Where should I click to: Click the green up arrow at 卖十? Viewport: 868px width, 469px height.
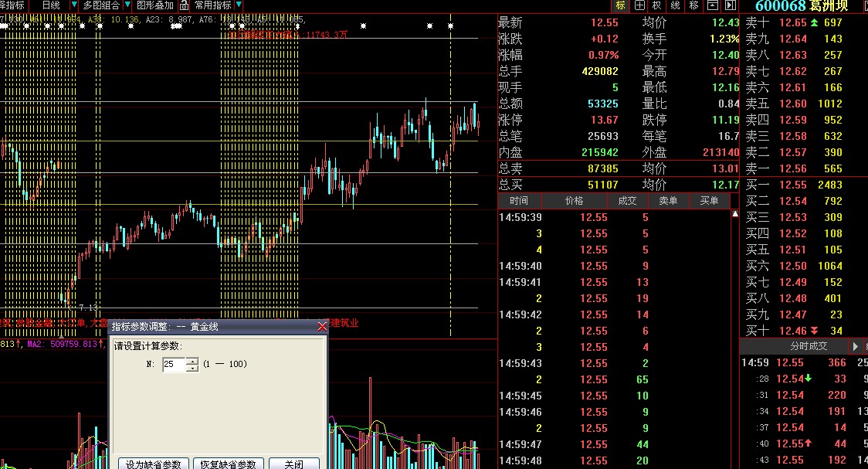[x=814, y=22]
